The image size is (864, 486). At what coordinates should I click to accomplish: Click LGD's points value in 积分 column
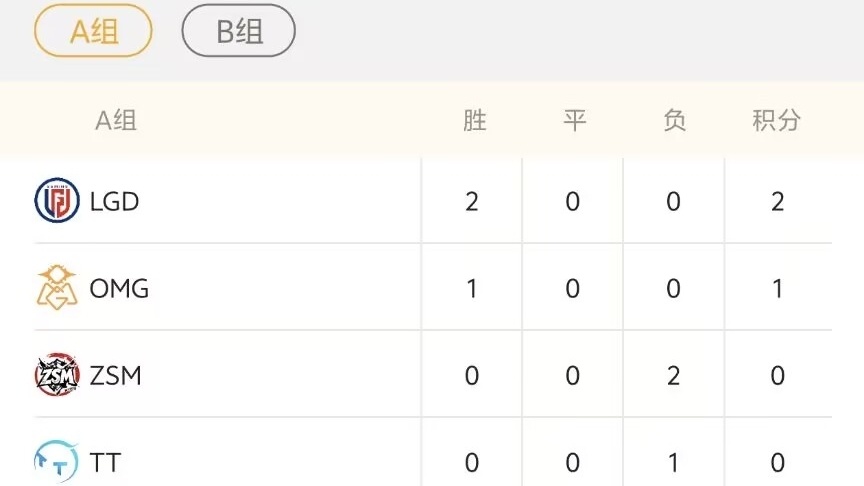point(777,202)
